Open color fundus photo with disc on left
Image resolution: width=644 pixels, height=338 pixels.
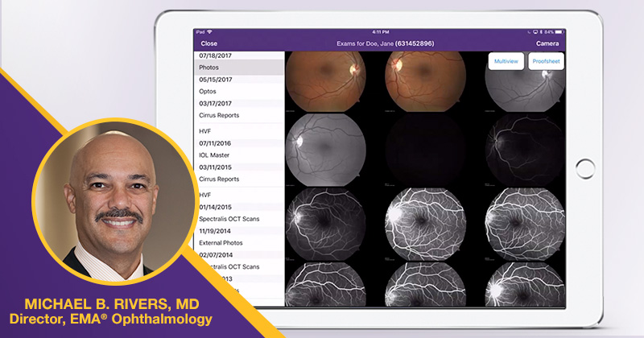pyautogui.click(x=425, y=81)
